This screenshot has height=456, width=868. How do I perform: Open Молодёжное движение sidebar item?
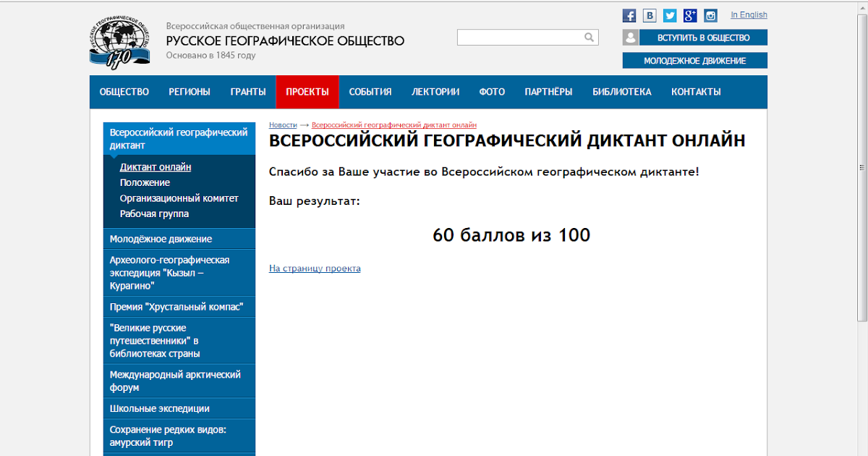[x=179, y=239]
